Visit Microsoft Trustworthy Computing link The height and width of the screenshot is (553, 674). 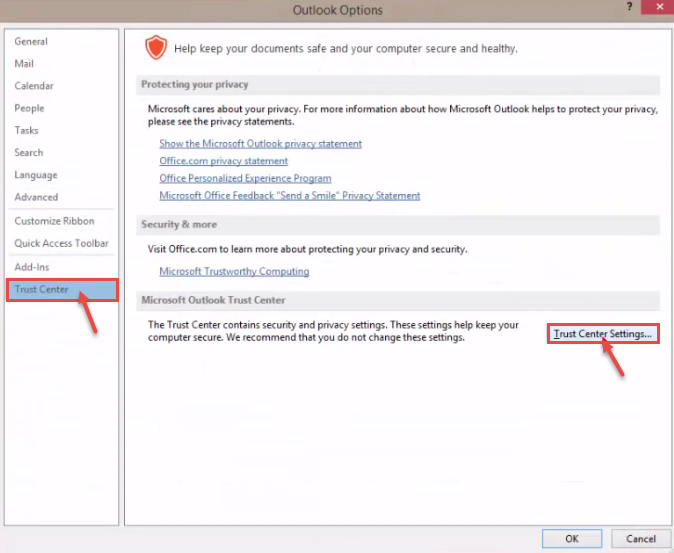pyautogui.click(x=234, y=272)
